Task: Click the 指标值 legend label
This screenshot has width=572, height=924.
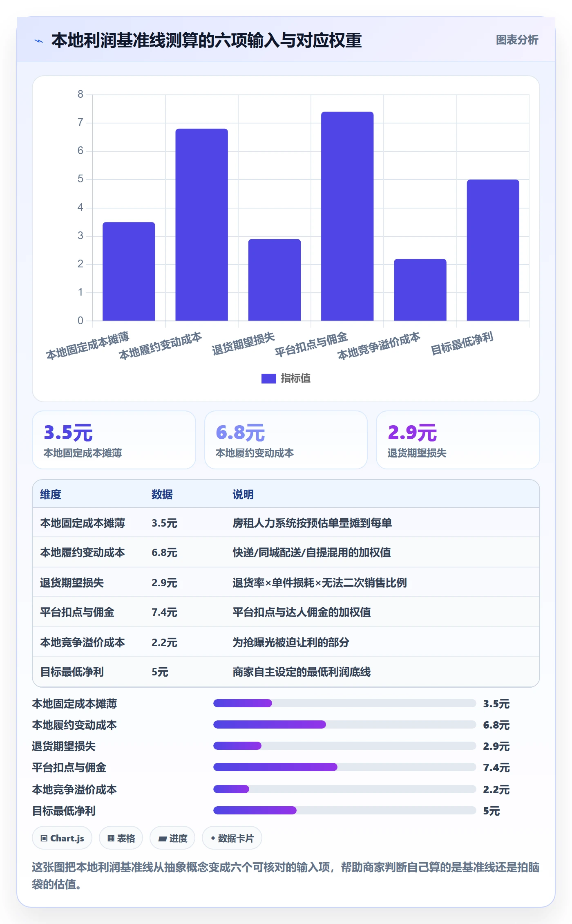Action: [296, 379]
